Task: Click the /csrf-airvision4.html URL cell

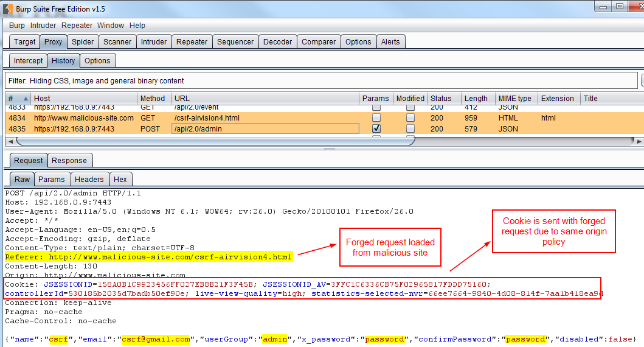Action: coord(265,117)
